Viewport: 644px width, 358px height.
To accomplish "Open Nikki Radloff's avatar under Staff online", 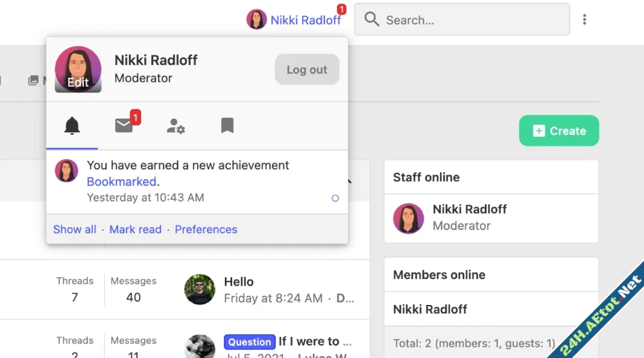I will coord(408,218).
